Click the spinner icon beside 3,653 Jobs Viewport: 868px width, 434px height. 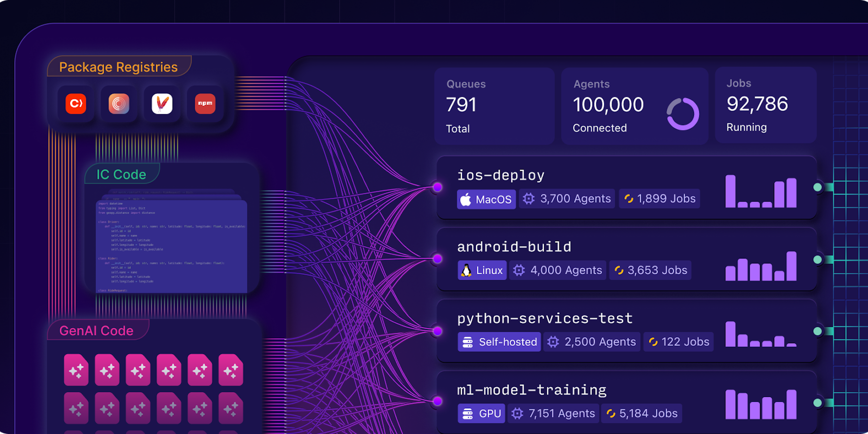coord(619,270)
